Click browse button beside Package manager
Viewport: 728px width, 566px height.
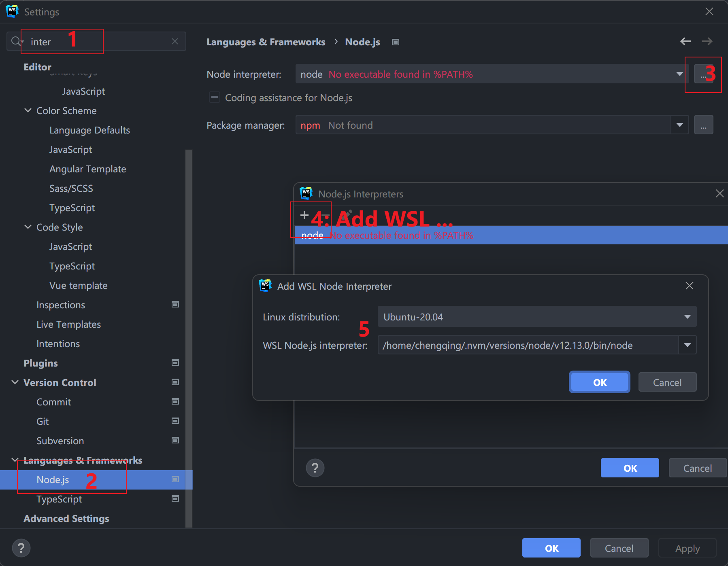pos(703,125)
